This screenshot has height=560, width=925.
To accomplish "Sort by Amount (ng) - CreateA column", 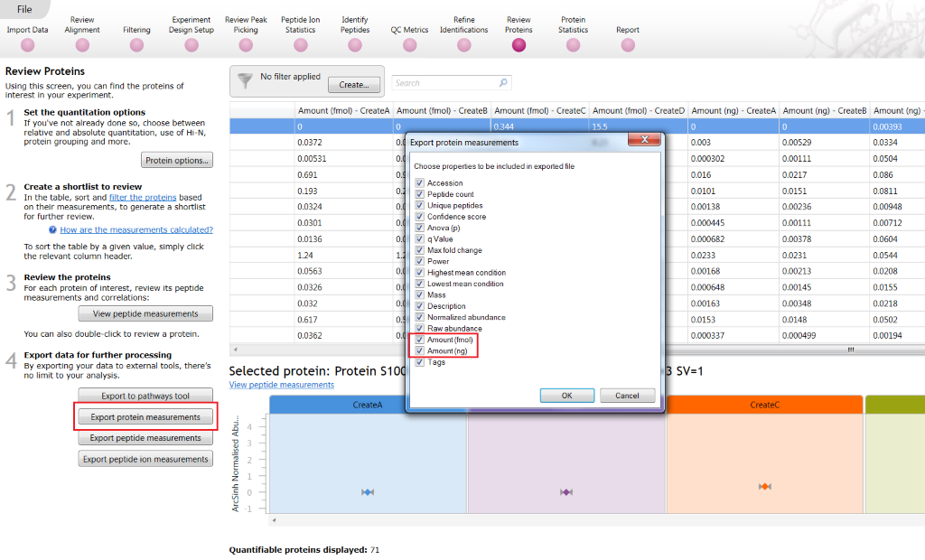I will pos(733,110).
